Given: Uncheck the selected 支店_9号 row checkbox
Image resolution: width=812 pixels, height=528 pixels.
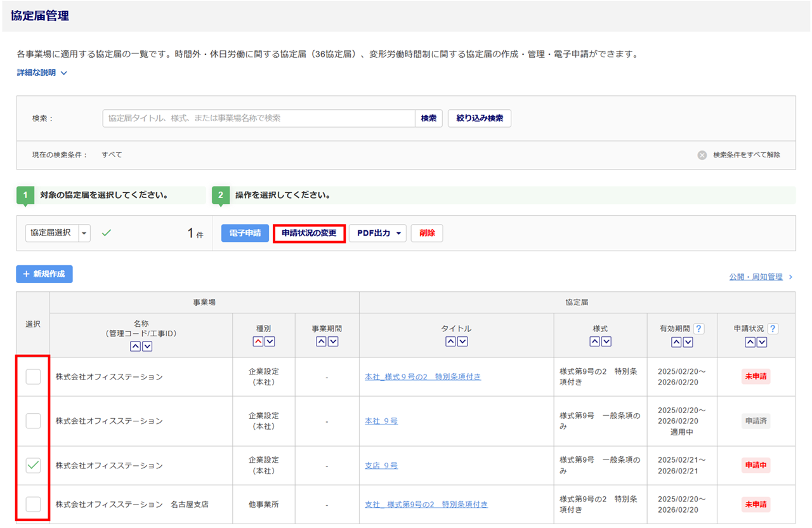Looking at the screenshot, I should click(33, 466).
